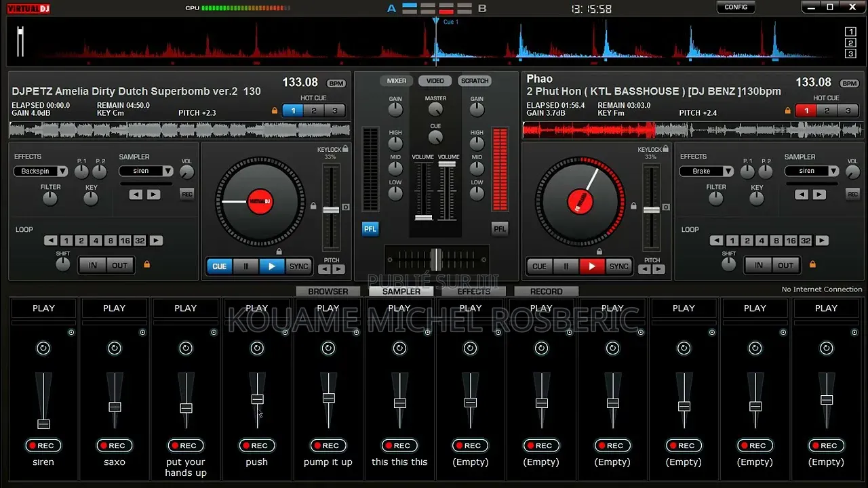Open left deck siren sampler dropdown
Screen dimensions: 868x488
click(x=146, y=171)
